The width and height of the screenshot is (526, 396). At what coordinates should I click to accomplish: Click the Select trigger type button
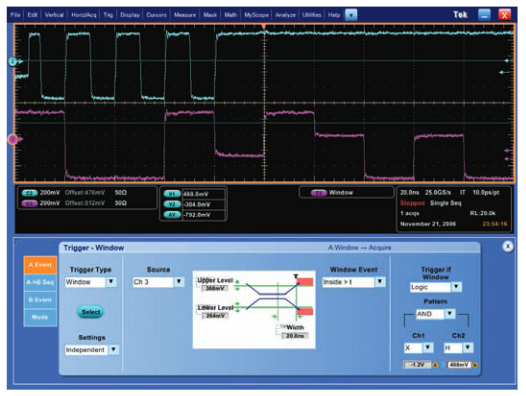click(91, 312)
